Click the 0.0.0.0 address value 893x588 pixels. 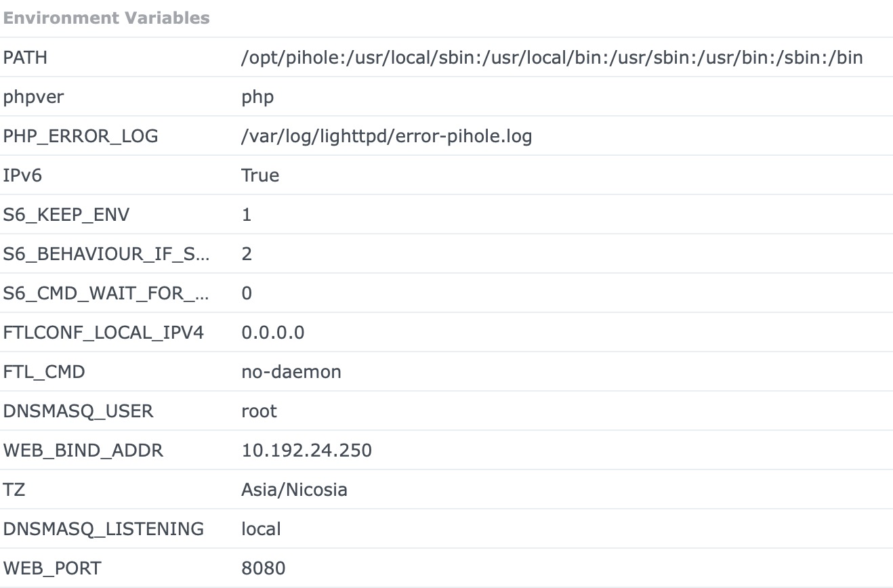click(x=273, y=333)
